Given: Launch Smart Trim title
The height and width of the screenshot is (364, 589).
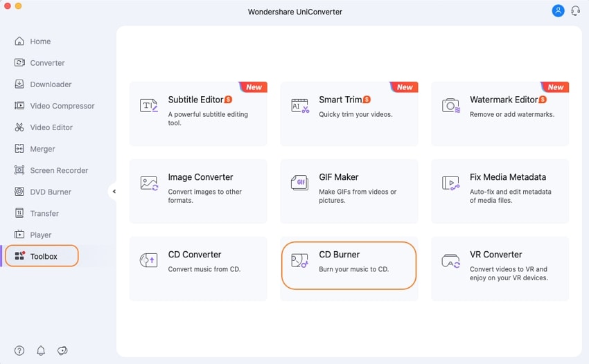Looking at the screenshot, I should 340,100.
